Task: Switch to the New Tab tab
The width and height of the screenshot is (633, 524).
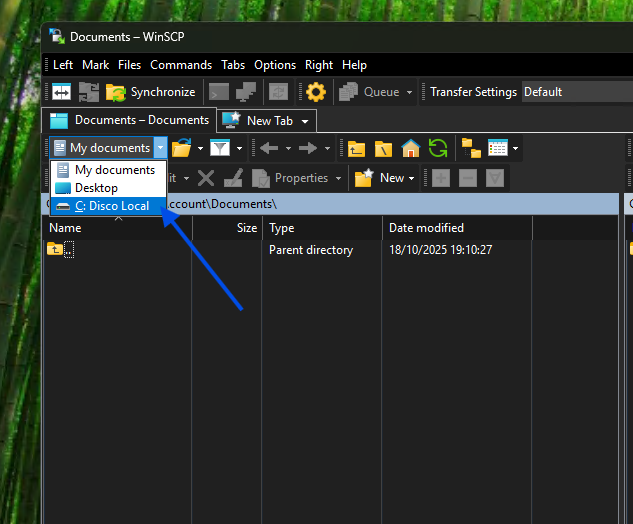Action: point(268,120)
